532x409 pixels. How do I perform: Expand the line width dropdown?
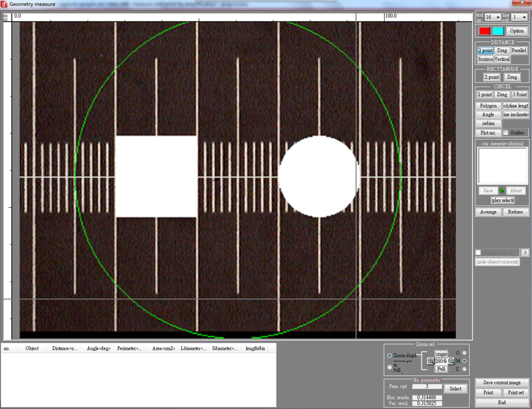520,18
